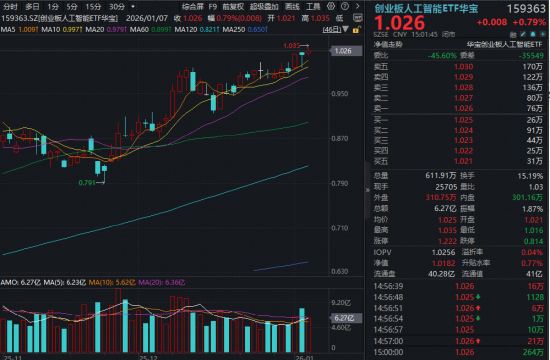Click the 卖三 1.028 ask price row
The width and height of the screenshot is (550, 360).
[458, 87]
